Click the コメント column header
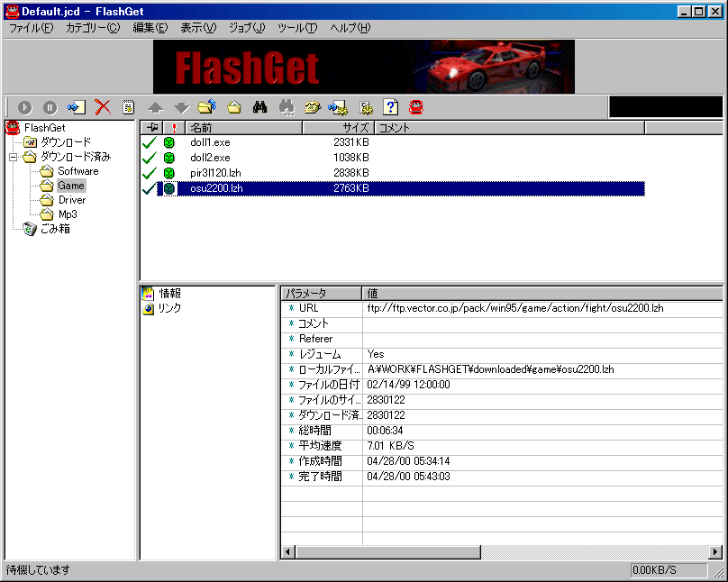Image resolution: width=728 pixels, height=582 pixels. (x=510, y=128)
